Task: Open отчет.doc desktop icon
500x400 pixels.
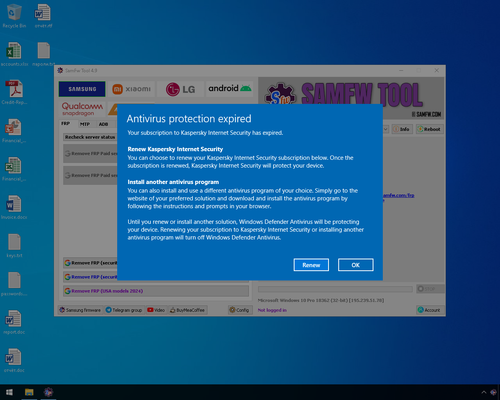Action: pos(14,361)
